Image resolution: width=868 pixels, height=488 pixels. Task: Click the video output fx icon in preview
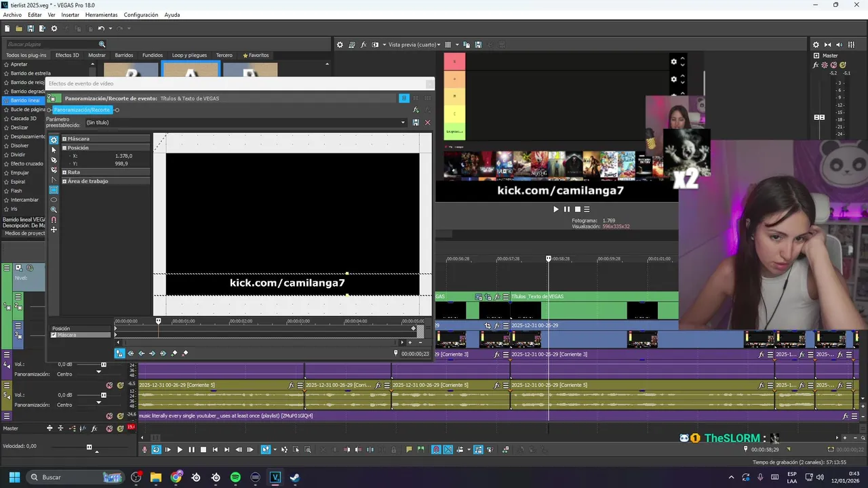click(x=363, y=45)
